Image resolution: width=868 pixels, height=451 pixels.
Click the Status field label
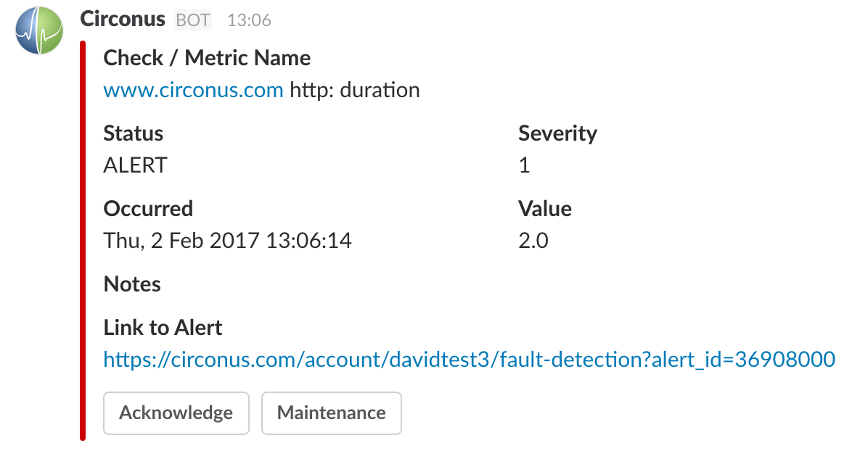pos(134,133)
